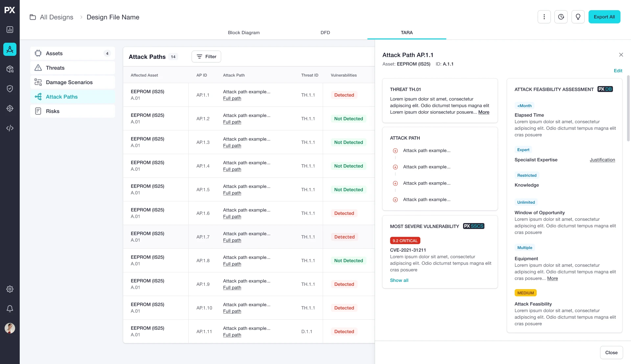Click the PX logo

tap(10, 10)
